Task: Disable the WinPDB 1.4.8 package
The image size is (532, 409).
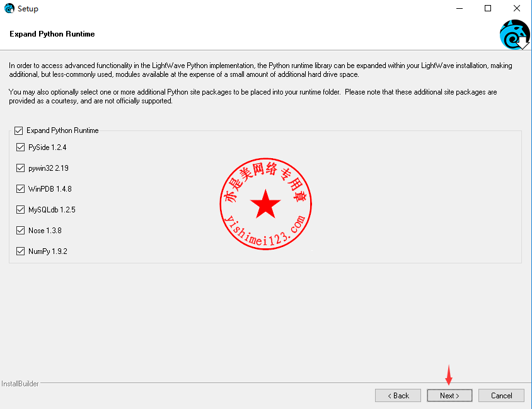Action: click(x=20, y=189)
